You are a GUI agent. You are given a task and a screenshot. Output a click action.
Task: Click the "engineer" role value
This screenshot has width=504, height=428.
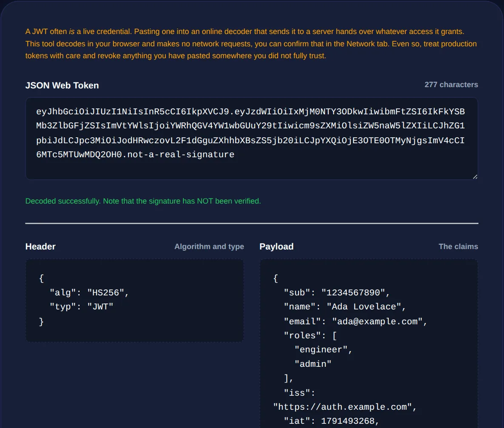pyautogui.click(x=323, y=350)
